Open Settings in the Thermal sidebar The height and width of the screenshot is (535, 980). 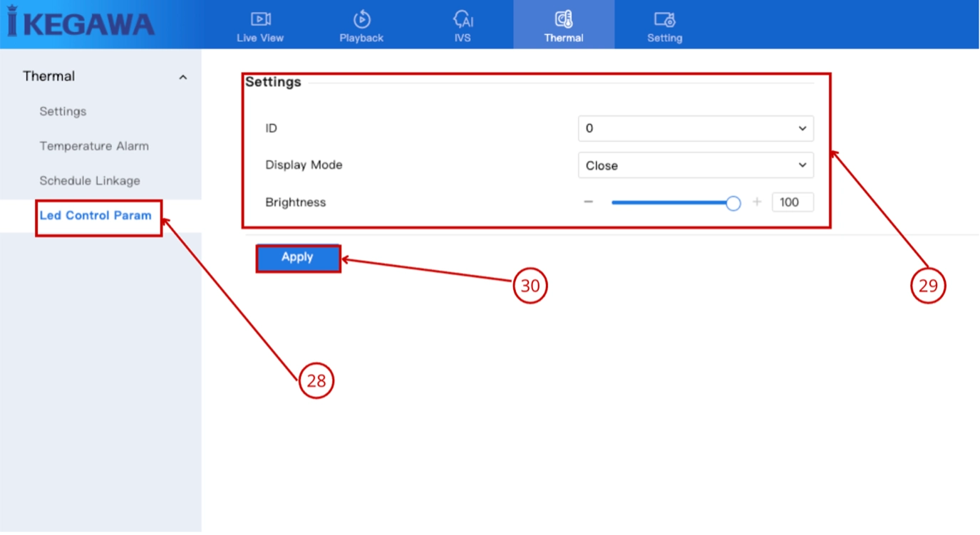pos(63,111)
